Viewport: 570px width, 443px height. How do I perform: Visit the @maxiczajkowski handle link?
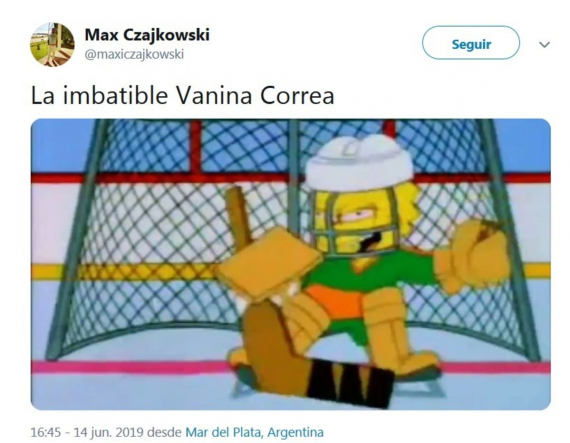coord(134,55)
